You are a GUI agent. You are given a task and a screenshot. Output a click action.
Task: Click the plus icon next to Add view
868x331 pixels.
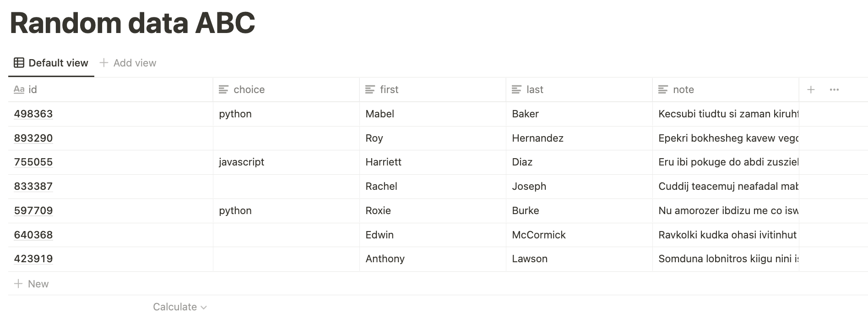(104, 63)
